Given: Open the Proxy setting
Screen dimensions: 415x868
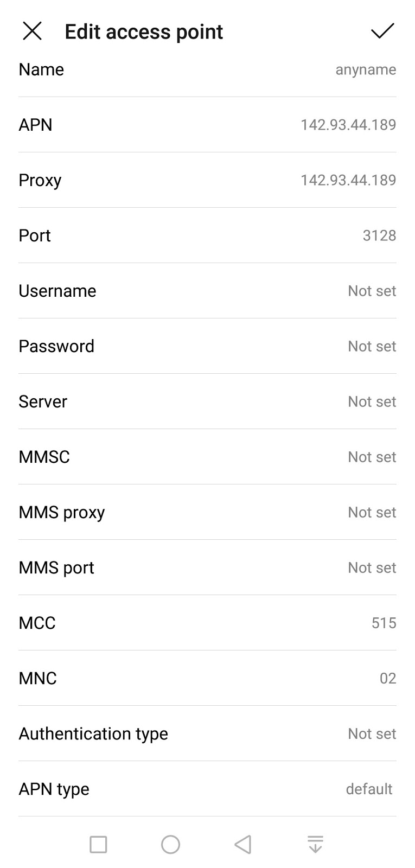Looking at the screenshot, I should (207, 180).
